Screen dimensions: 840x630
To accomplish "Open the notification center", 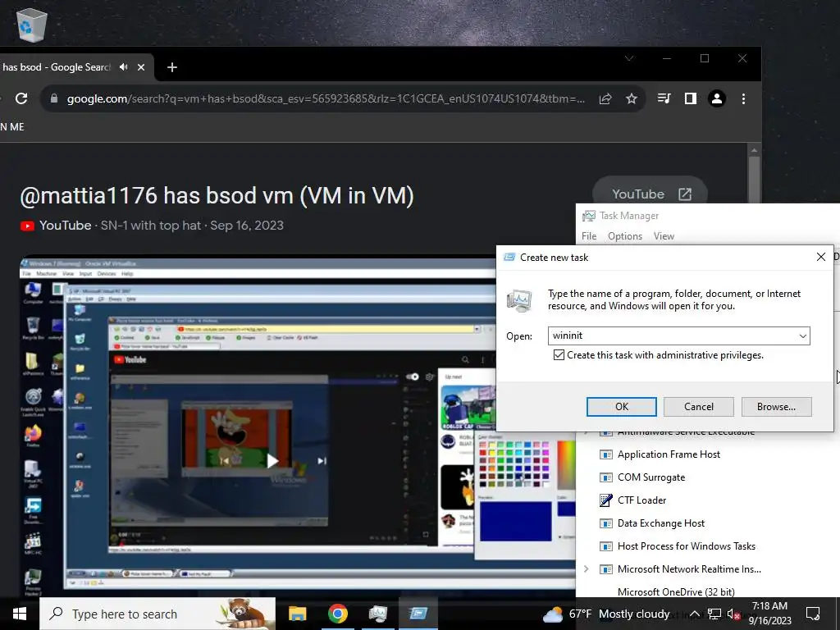I will pyautogui.click(x=813, y=614).
